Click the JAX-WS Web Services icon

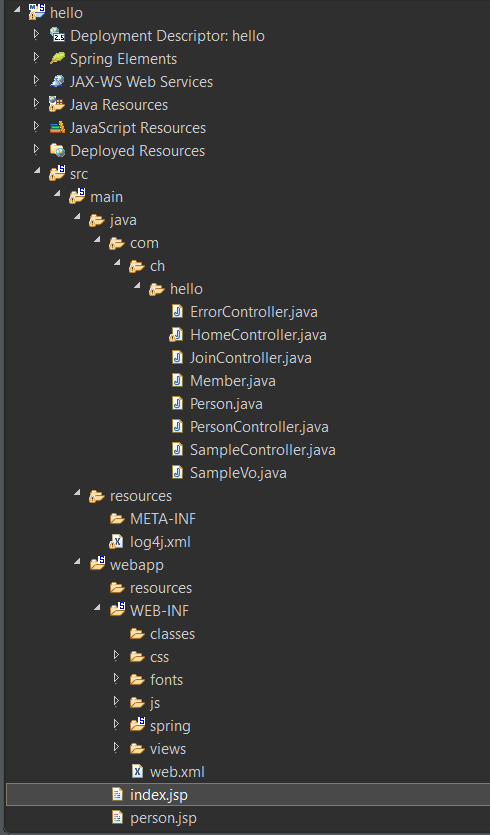[57, 81]
